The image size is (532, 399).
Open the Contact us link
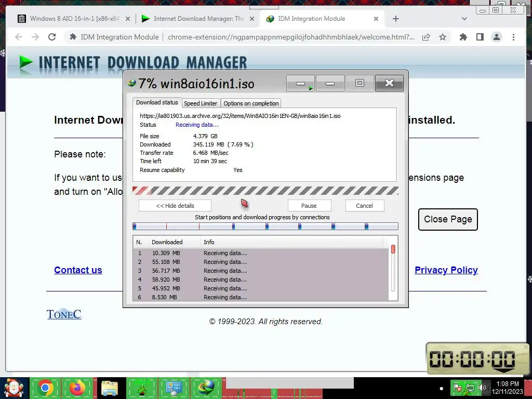coord(78,270)
